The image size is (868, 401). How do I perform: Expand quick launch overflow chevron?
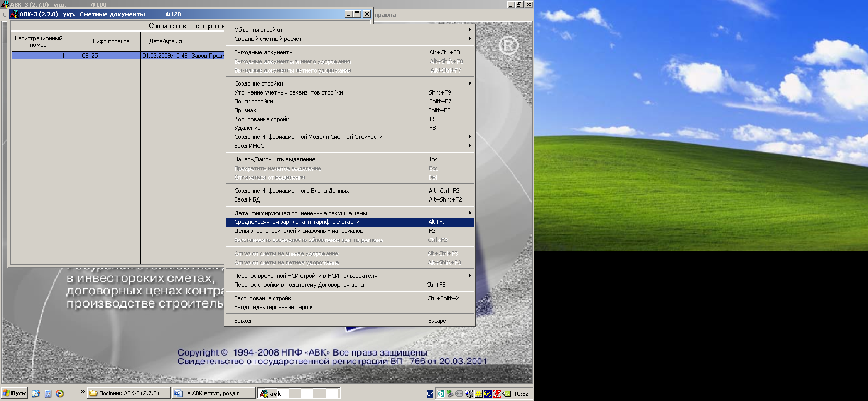point(82,392)
